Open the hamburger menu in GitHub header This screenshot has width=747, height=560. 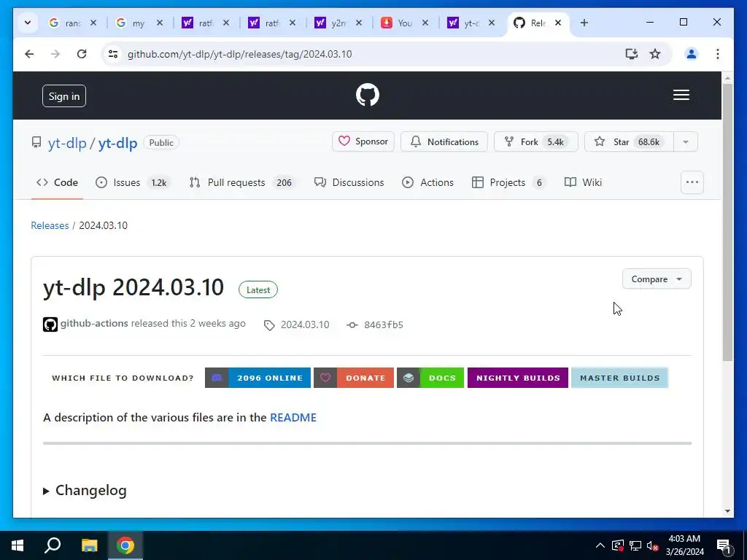coord(681,95)
